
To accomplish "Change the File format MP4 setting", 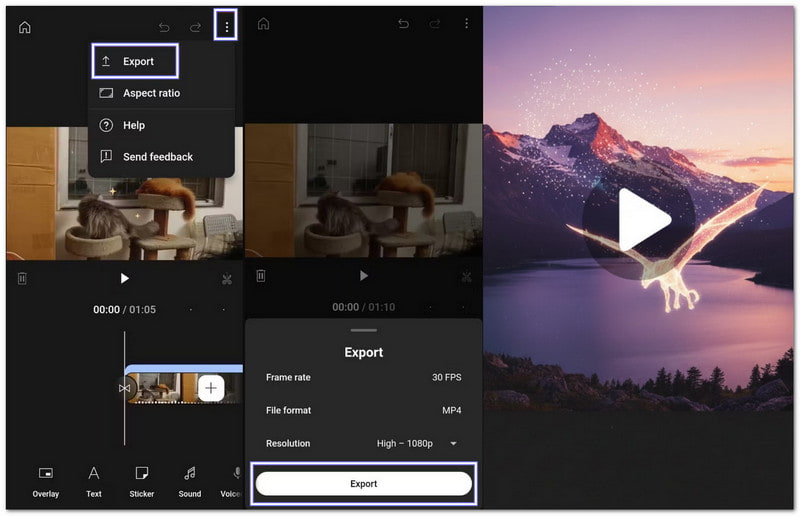I will pyautogui.click(x=364, y=410).
